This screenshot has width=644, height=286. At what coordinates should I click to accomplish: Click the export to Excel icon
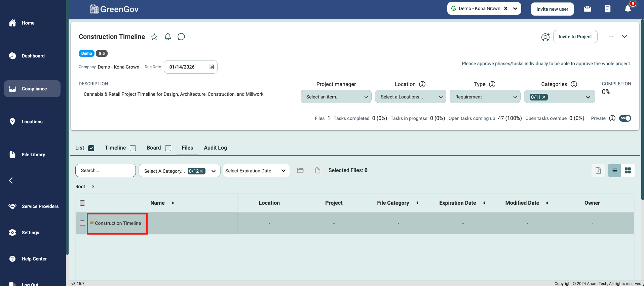point(598,170)
